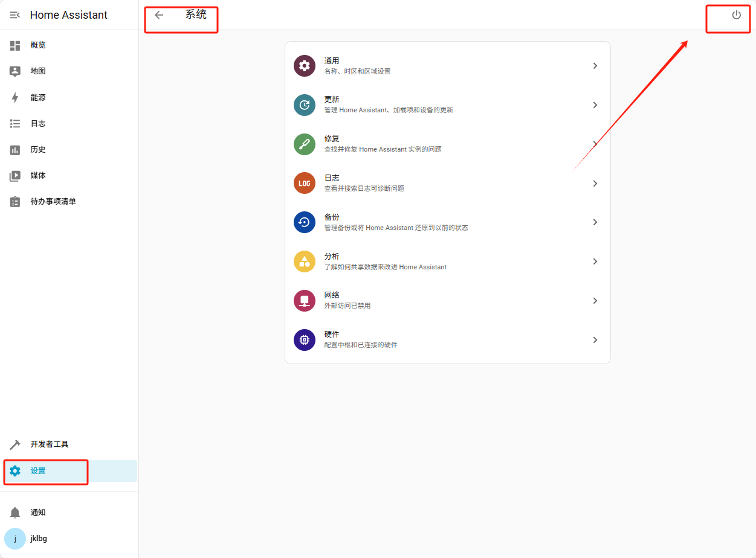The height and width of the screenshot is (558, 756).
Task: Select 待办事项清单 in the sidebar
Action: click(x=69, y=202)
